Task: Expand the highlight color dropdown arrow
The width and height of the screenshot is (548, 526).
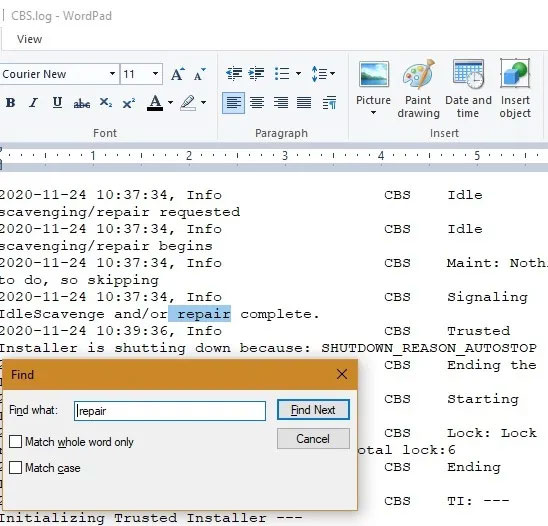Action: 203,103
